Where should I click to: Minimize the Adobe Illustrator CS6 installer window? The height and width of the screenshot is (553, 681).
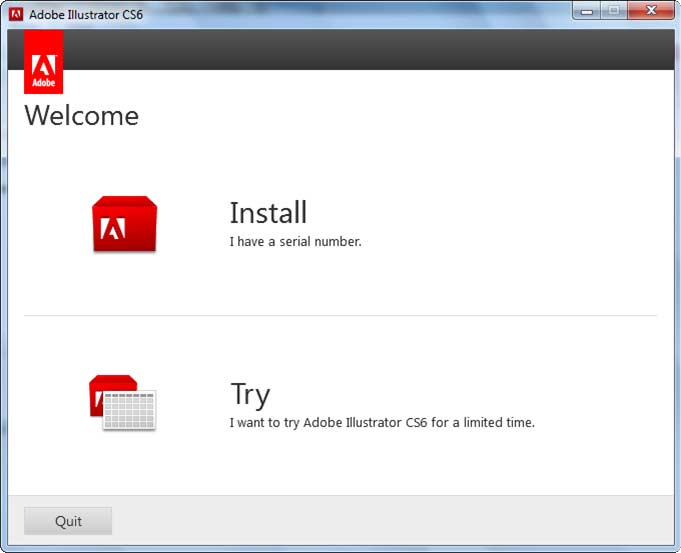click(587, 11)
